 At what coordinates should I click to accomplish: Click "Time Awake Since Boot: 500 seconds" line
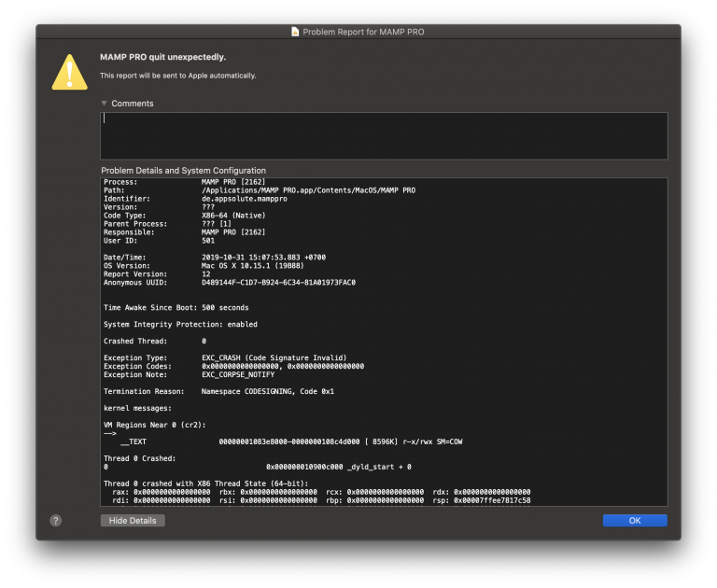176,308
